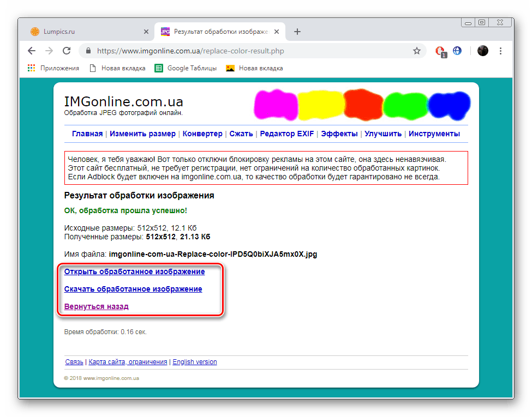Image resolution: width=532 pixels, height=417 pixels.
Task: Click the padlock site security icon
Action: tap(88, 51)
